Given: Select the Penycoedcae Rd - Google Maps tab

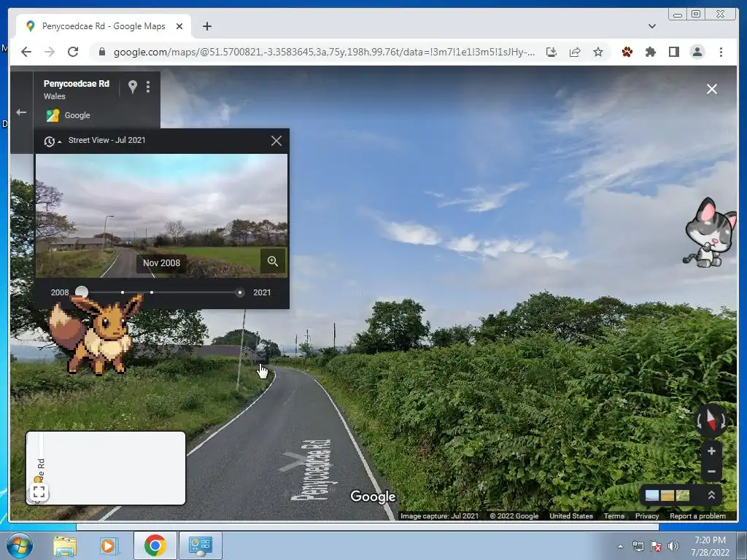Looking at the screenshot, I should click(104, 26).
